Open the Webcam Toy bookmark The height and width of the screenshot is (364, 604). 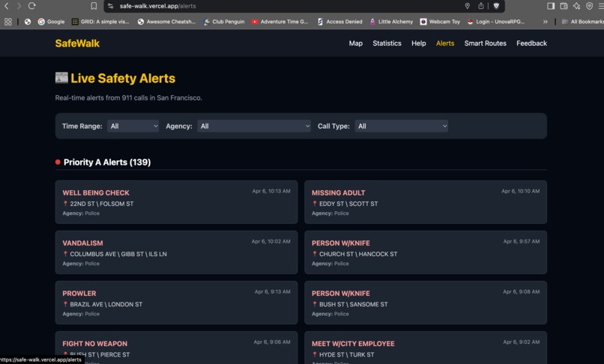click(x=440, y=22)
